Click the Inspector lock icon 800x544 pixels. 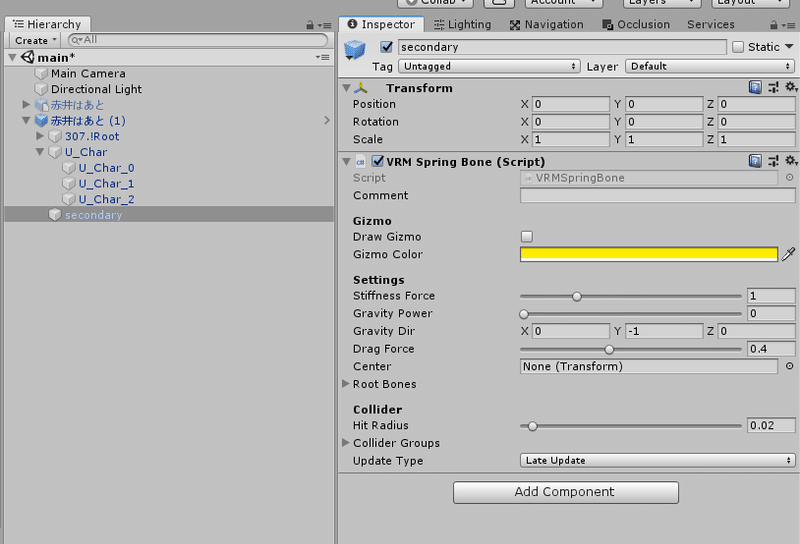(773, 24)
